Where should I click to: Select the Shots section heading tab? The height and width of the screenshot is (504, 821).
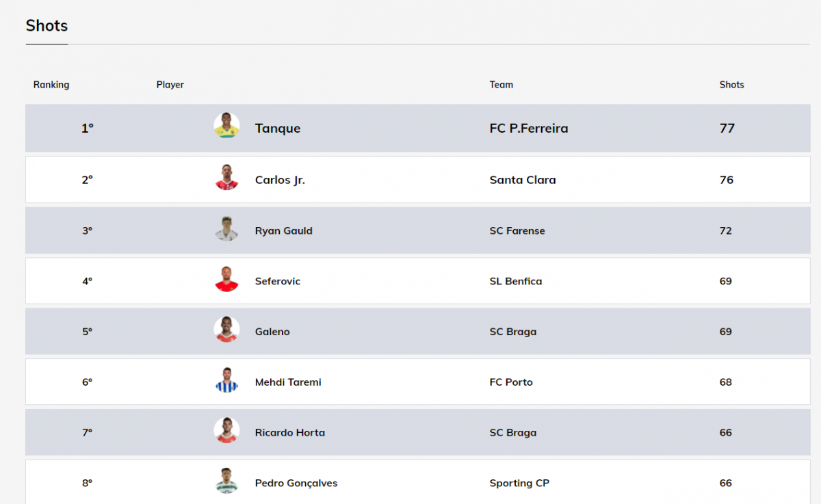pos(47,26)
